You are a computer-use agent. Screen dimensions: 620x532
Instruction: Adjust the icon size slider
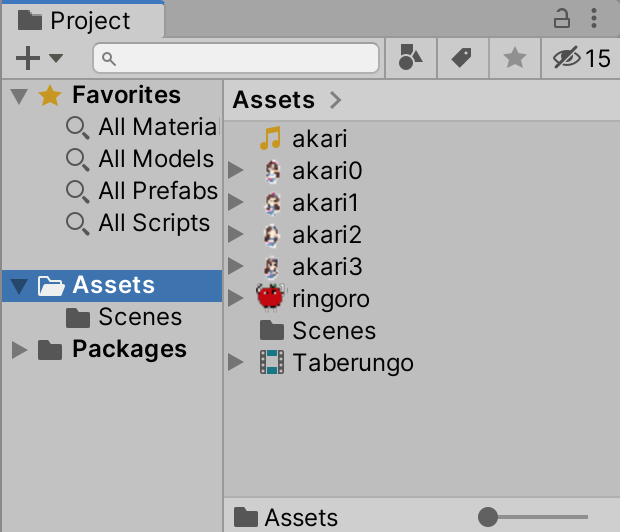click(x=488, y=516)
